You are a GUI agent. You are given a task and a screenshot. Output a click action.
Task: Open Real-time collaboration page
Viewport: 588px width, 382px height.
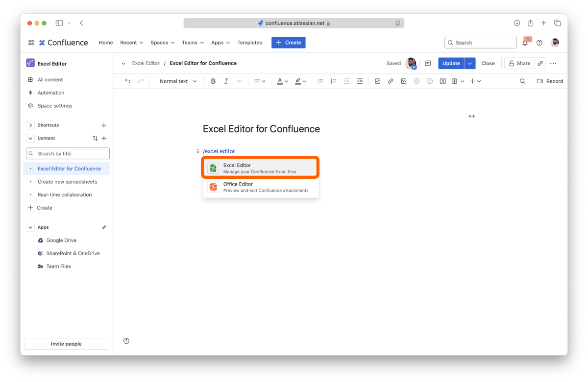pyautogui.click(x=65, y=195)
